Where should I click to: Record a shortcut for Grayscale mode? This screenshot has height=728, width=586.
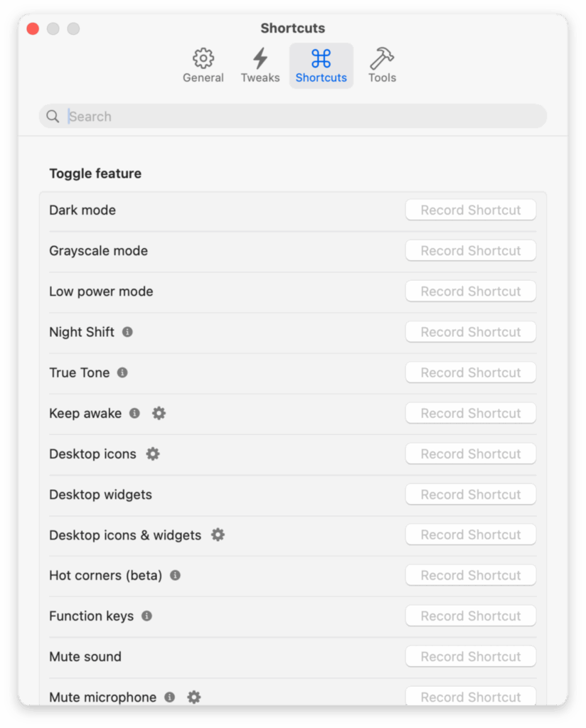(x=471, y=251)
